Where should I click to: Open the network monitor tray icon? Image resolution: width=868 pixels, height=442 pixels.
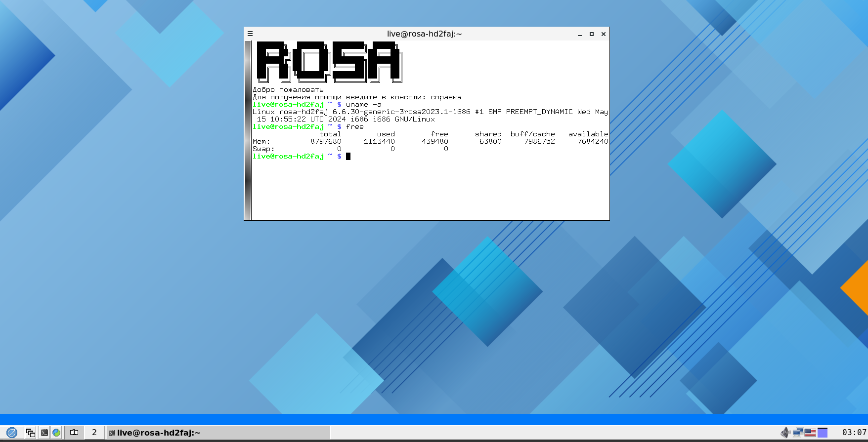coord(798,433)
